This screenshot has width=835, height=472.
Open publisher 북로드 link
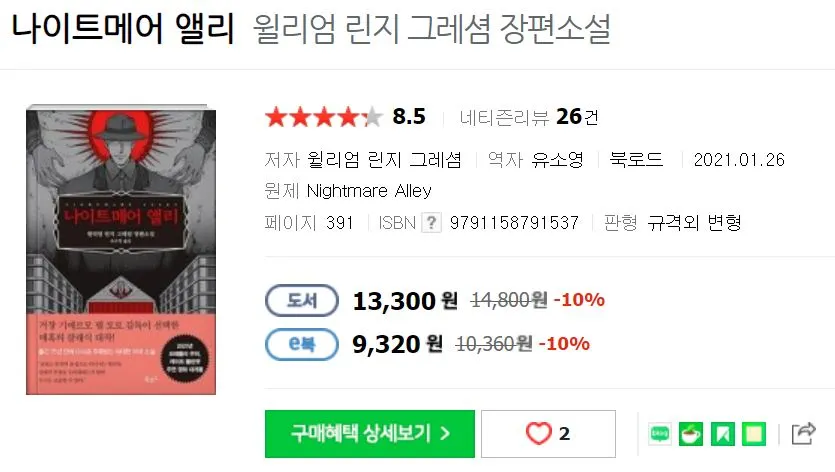tap(636, 160)
